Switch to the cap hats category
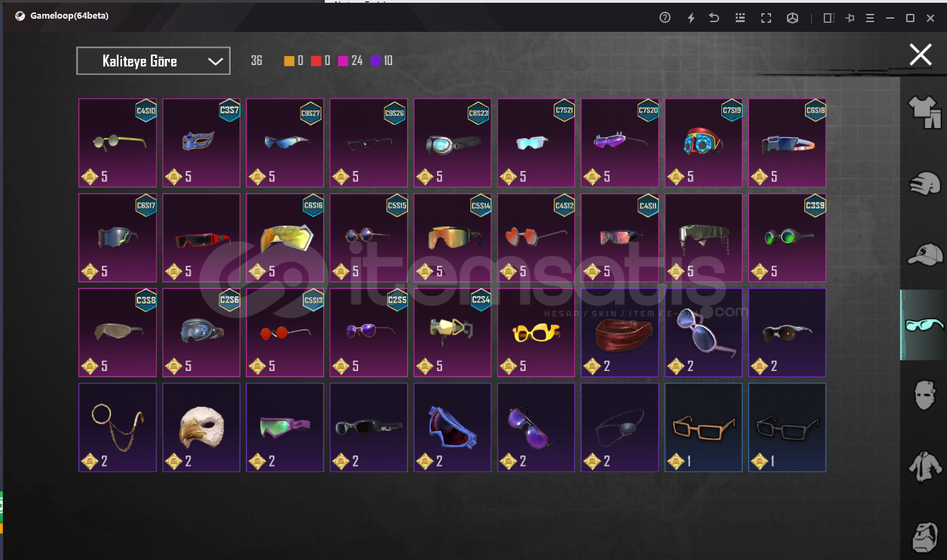 [925, 254]
